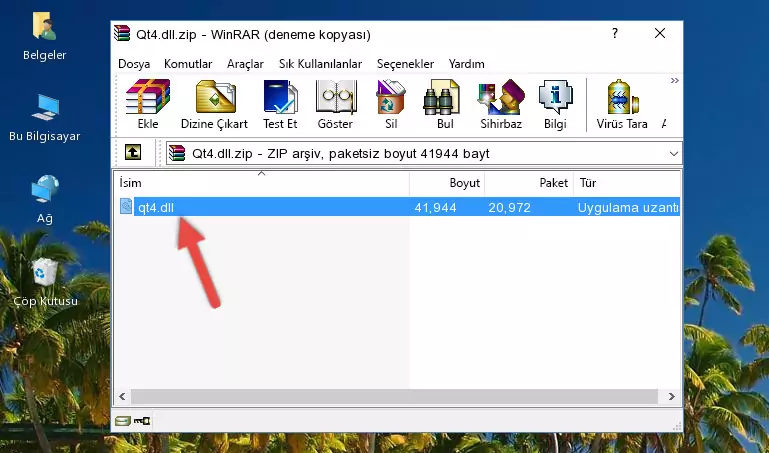Select the Ağ desktop icon
This screenshot has width=769, height=453.
[45, 200]
